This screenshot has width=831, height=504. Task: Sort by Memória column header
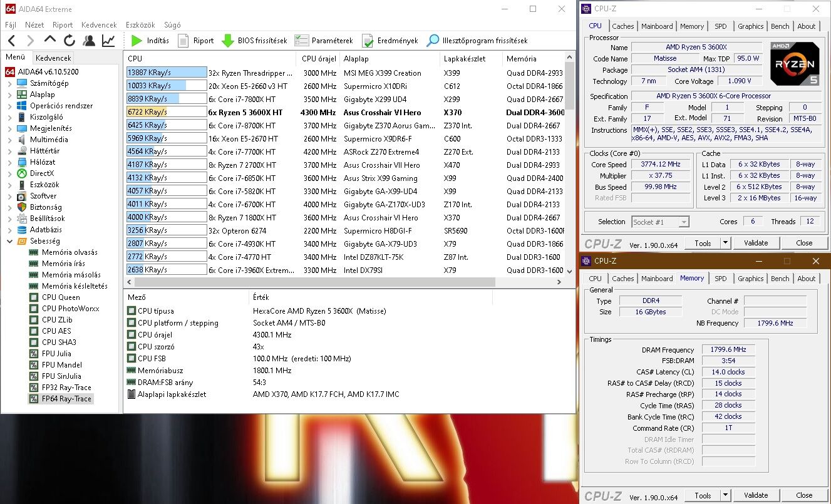533,58
